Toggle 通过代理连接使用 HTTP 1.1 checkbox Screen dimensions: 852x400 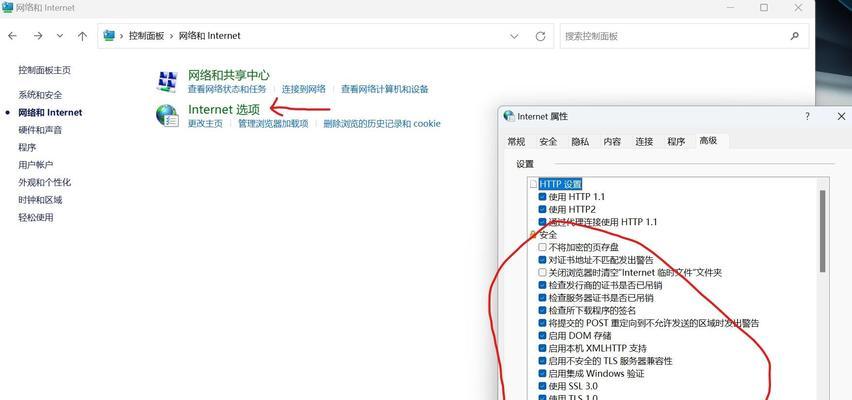(542, 222)
